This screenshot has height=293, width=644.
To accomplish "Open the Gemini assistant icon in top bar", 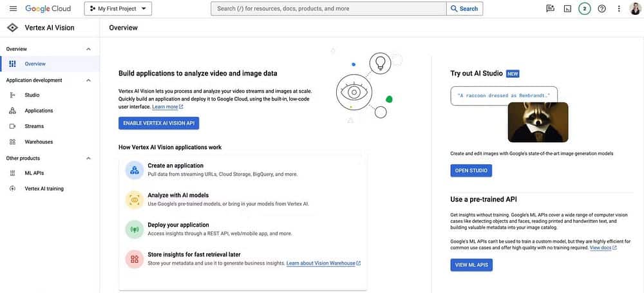I will click(550, 8).
